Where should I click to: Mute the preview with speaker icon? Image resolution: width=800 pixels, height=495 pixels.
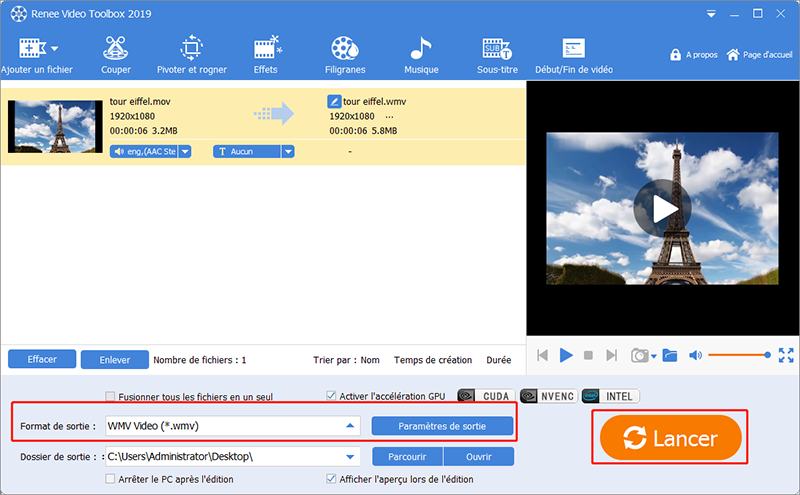696,355
